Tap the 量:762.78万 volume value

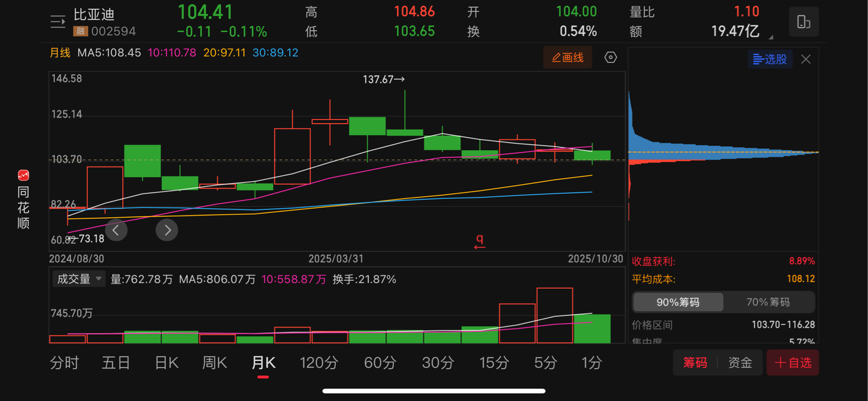click(142, 279)
